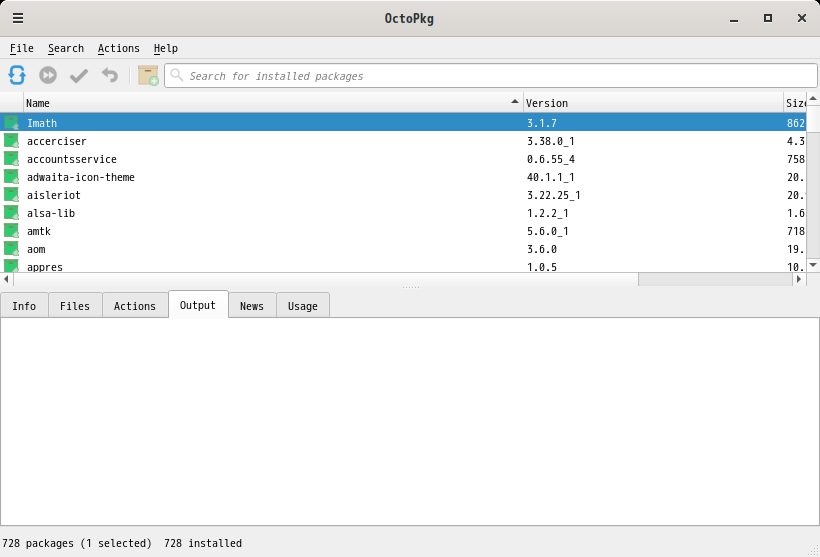This screenshot has height=557, width=820.
Task: Sort by the Size column header
Action: (x=795, y=103)
